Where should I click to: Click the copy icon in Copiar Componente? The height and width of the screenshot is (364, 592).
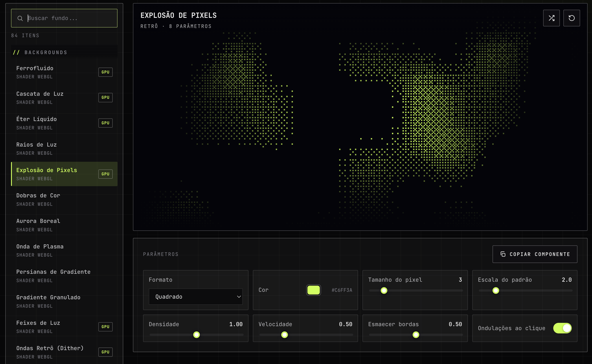click(503, 254)
